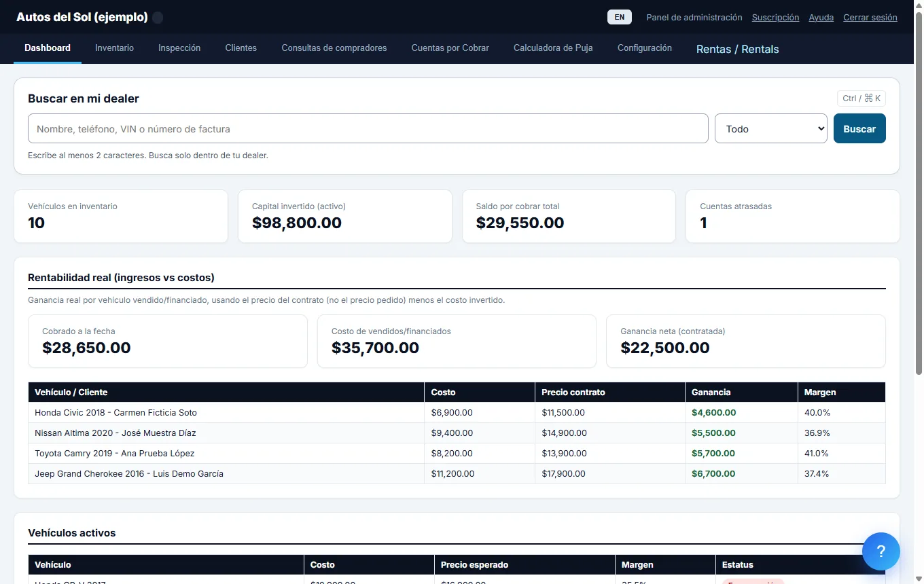Open the Configuración tab
The image size is (924, 584).
(x=645, y=48)
